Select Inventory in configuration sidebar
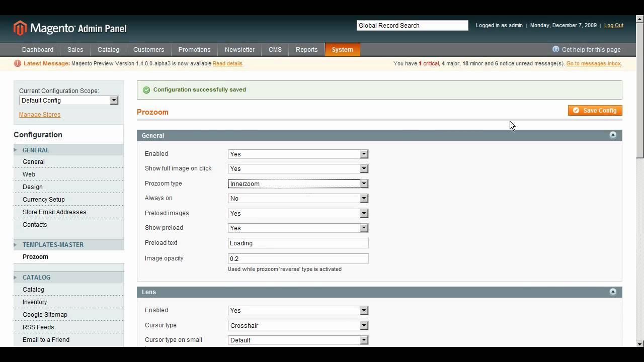This screenshot has width=644, height=362. click(x=35, y=302)
